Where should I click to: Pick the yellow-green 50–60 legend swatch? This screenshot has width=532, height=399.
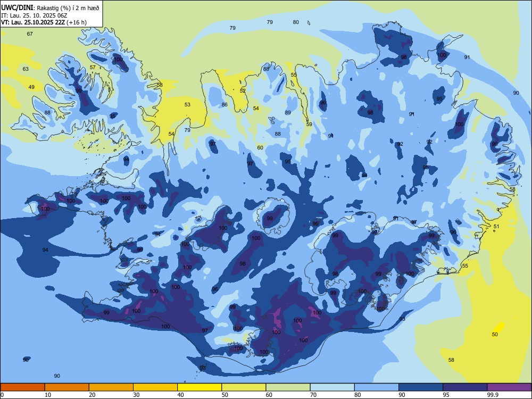pos(244,387)
